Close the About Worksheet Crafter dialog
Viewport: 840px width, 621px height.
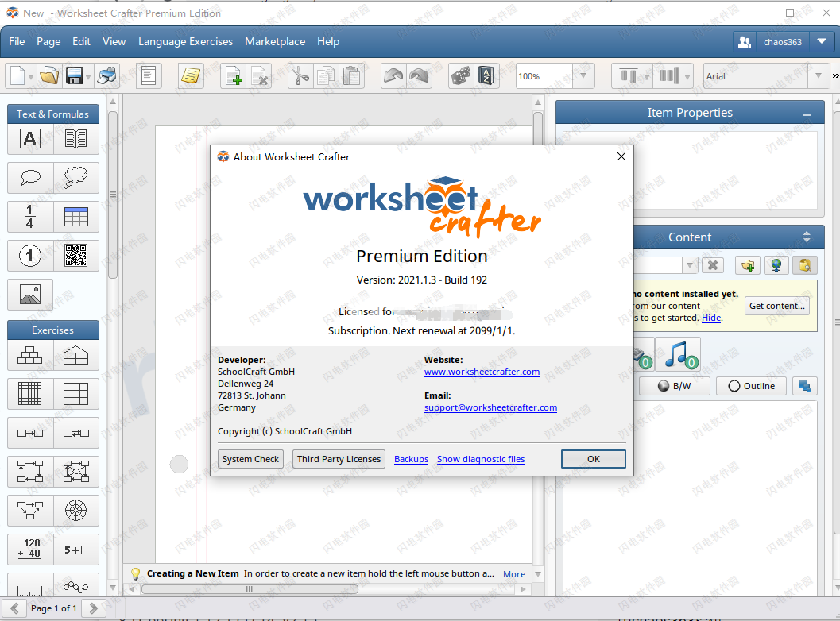(x=621, y=156)
